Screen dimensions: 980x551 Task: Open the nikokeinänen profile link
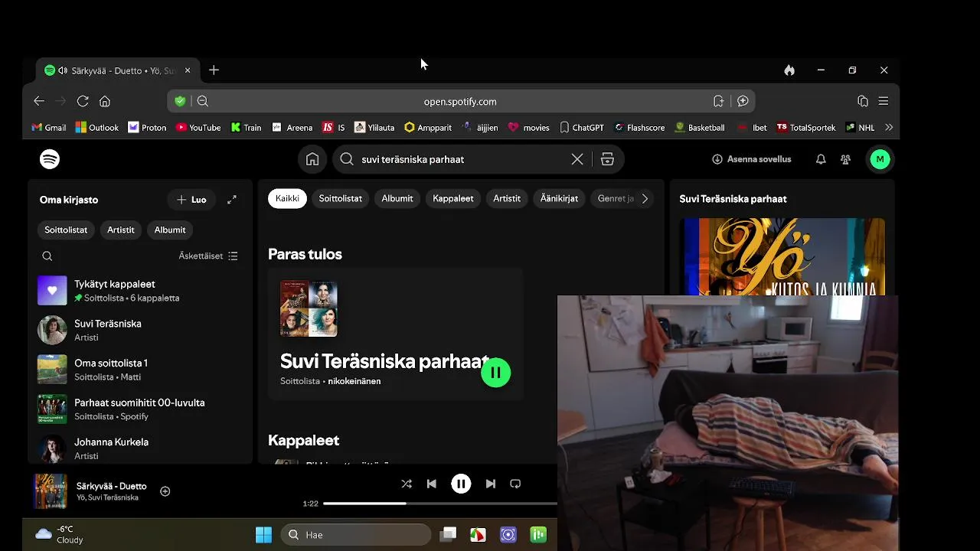tap(354, 381)
